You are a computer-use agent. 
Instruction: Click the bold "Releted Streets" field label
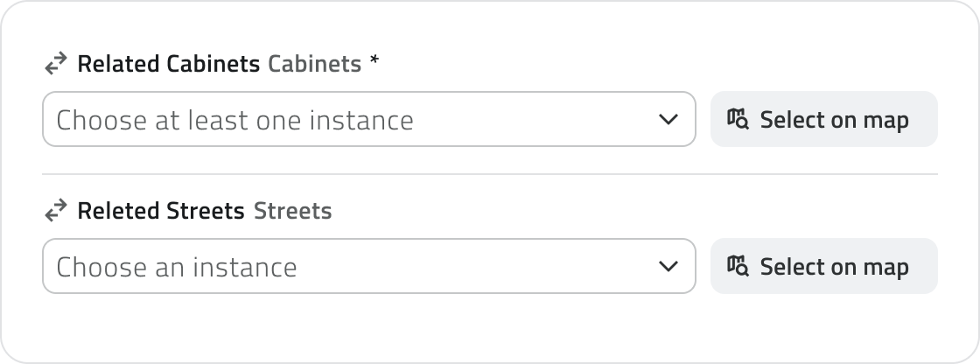(161, 211)
